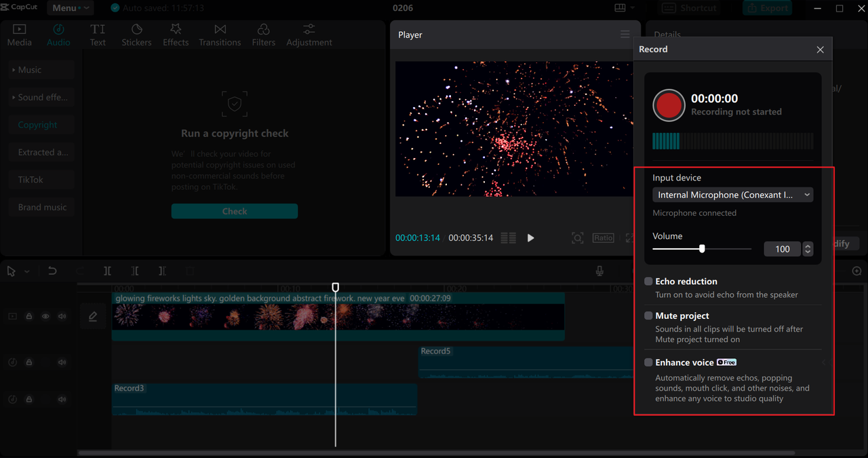The width and height of the screenshot is (868, 458).
Task: Select TikTok in the audio sidebar
Action: click(41, 180)
